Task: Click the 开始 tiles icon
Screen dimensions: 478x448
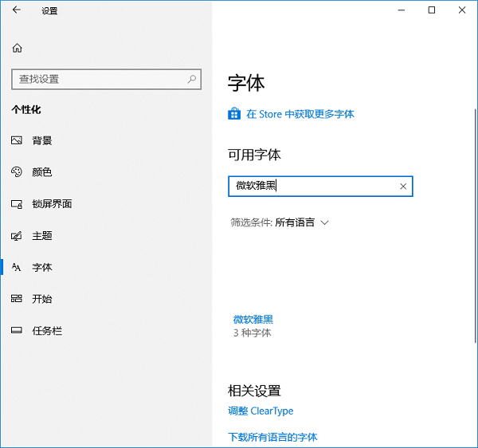Action: (17, 299)
